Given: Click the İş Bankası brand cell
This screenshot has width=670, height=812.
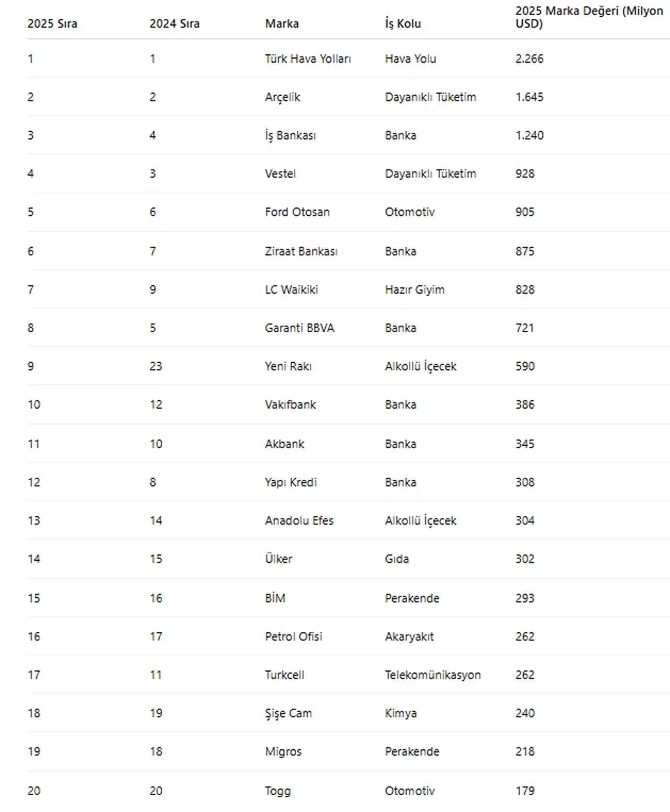Looking at the screenshot, I should pyautogui.click(x=291, y=136).
